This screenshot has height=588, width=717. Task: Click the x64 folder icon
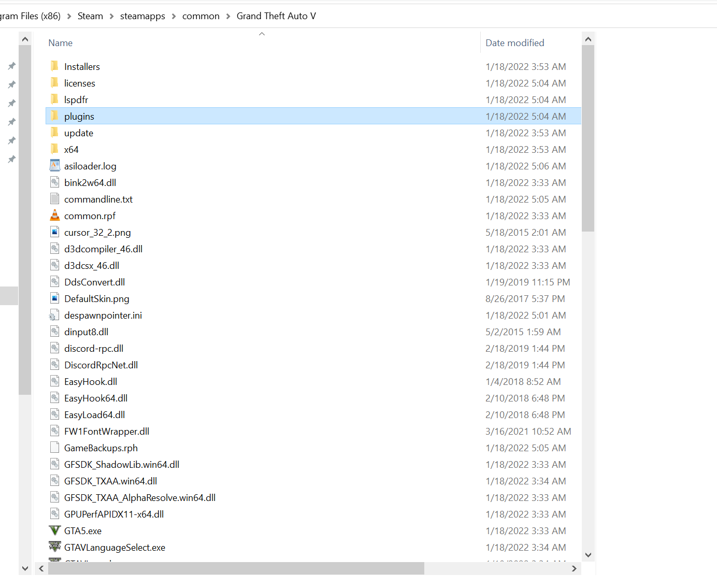click(54, 149)
